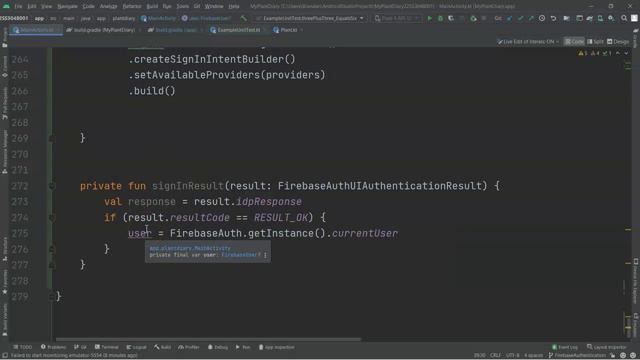Open the Logcat tool window

136,347
